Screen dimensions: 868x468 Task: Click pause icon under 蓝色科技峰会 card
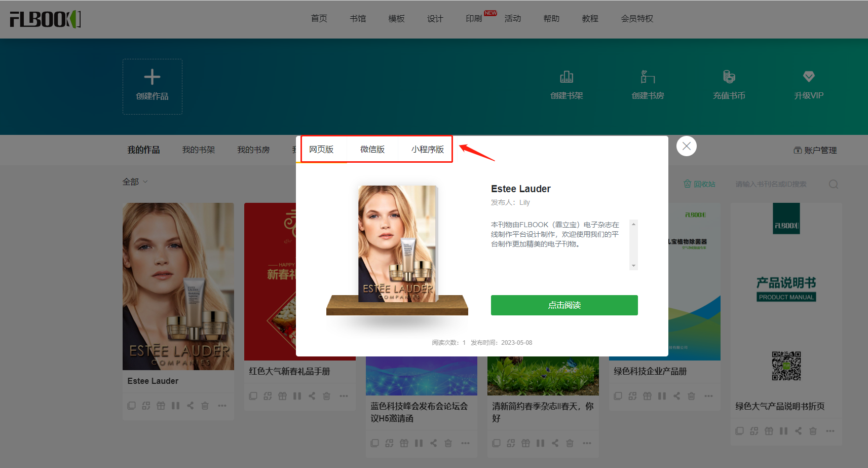click(419, 443)
